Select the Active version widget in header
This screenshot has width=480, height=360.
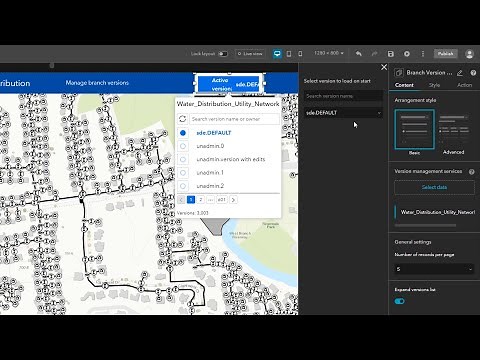[x=229, y=84]
